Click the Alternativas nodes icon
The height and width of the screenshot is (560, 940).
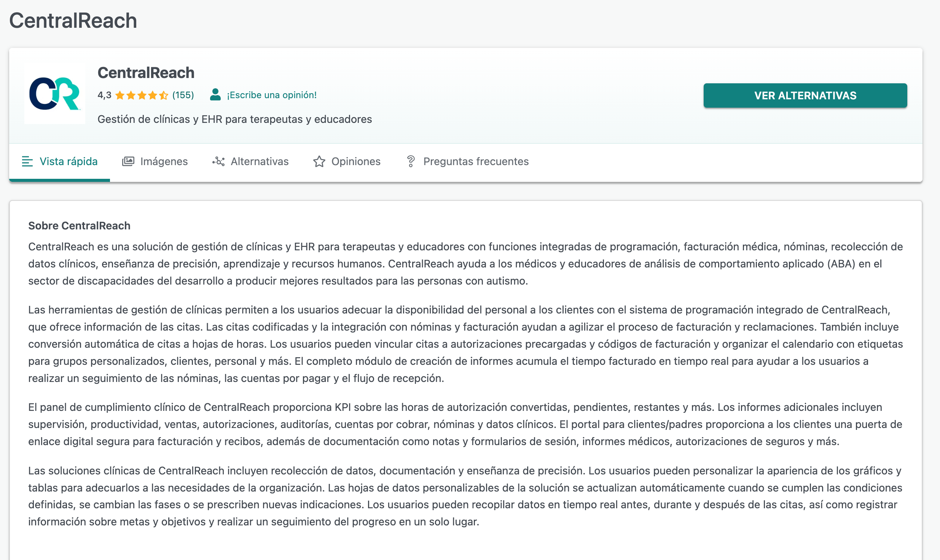click(x=218, y=161)
